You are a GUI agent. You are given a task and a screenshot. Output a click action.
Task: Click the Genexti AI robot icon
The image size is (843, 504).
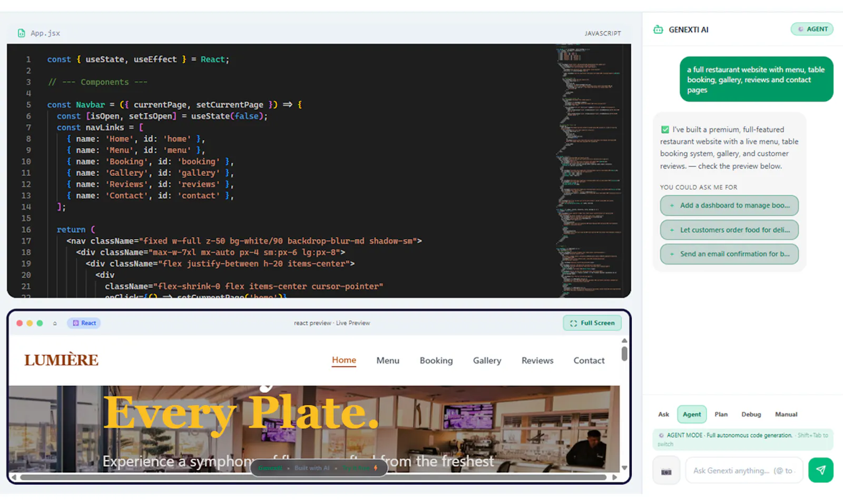[x=658, y=29]
